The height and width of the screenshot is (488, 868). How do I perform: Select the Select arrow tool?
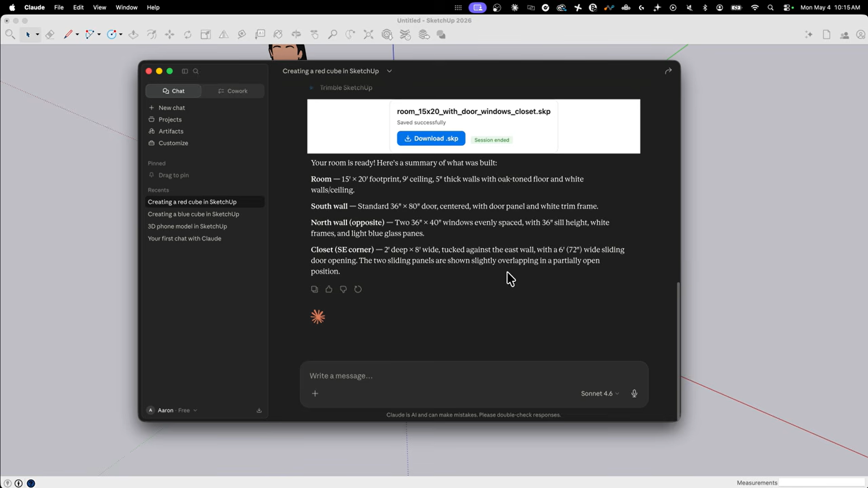click(x=28, y=34)
